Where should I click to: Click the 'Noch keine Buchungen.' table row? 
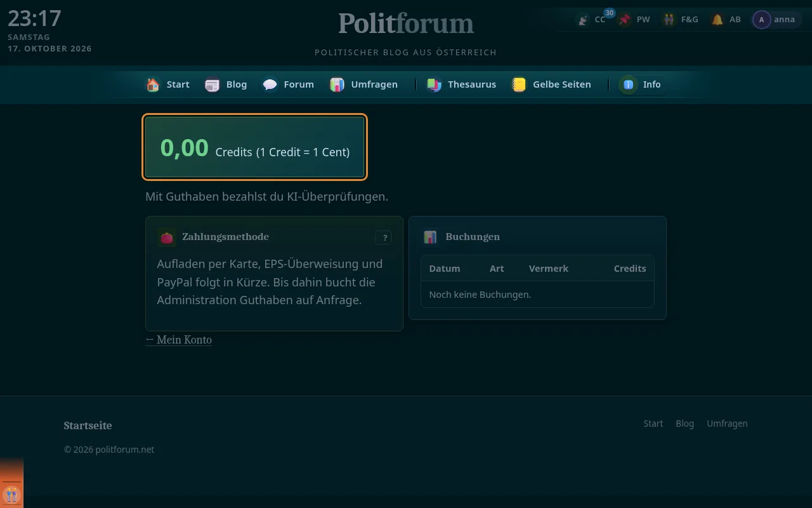pyautogui.click(x=537, y=295)
